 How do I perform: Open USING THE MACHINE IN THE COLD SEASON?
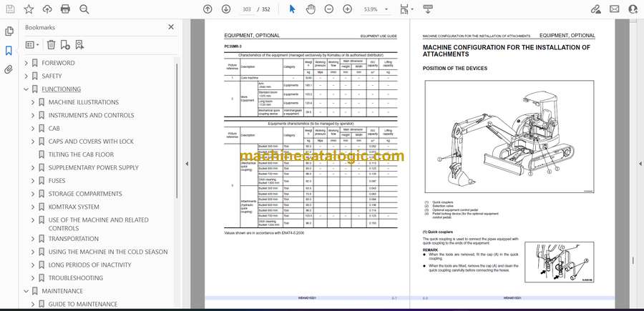click(x=108, y=252)
